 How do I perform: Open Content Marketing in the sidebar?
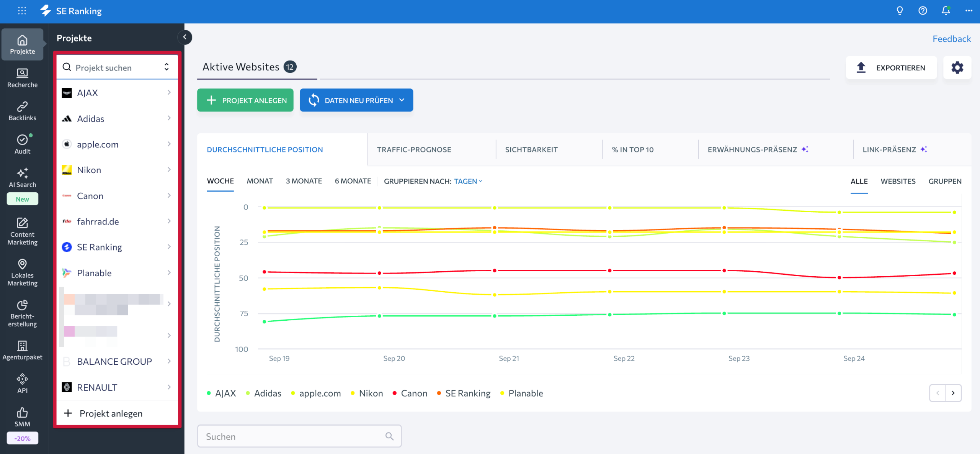22,231
